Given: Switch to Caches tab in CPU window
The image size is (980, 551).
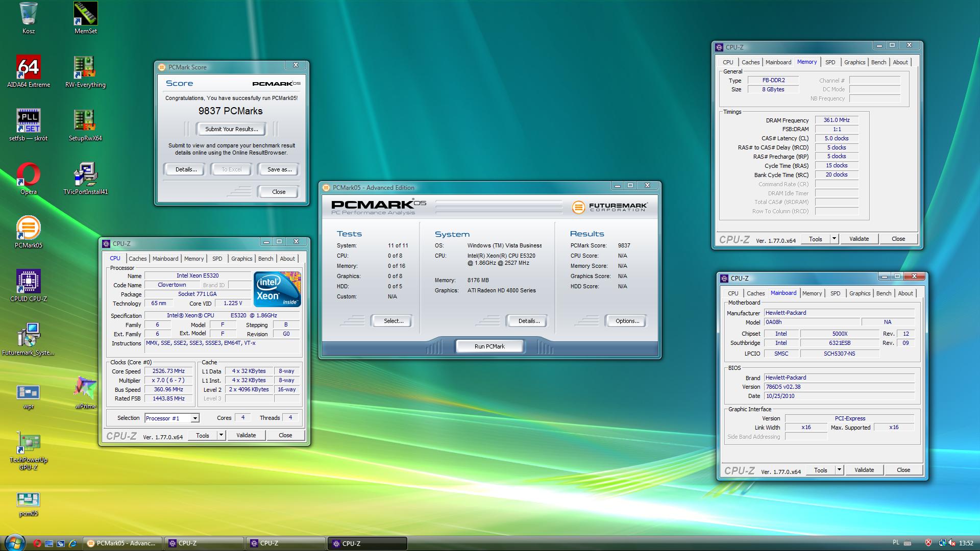Looking at the screenshot, I should pyautogui.click(x=137, y=259).
